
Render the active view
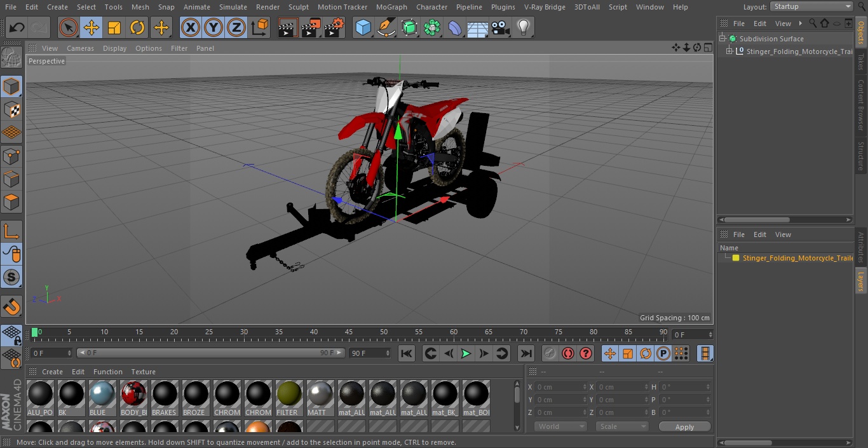pos(288,27)
